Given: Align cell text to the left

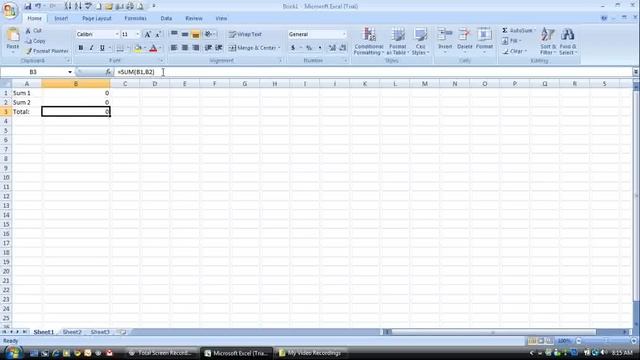Looking at the screenshot, I should tap(174, 48).
